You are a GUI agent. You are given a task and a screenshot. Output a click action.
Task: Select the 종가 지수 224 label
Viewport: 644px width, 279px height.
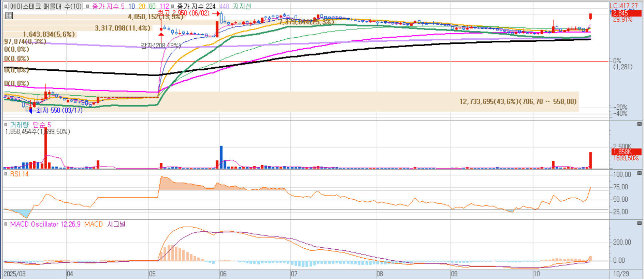[x=196, y=7]
